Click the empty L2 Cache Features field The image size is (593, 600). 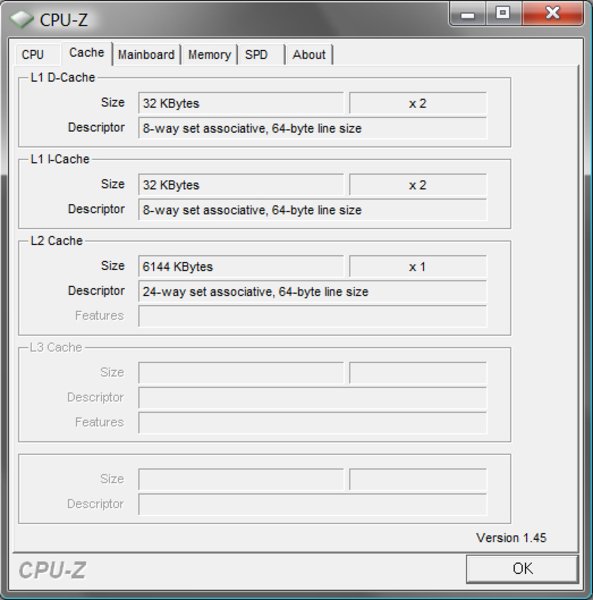click(x=313, y=316)
